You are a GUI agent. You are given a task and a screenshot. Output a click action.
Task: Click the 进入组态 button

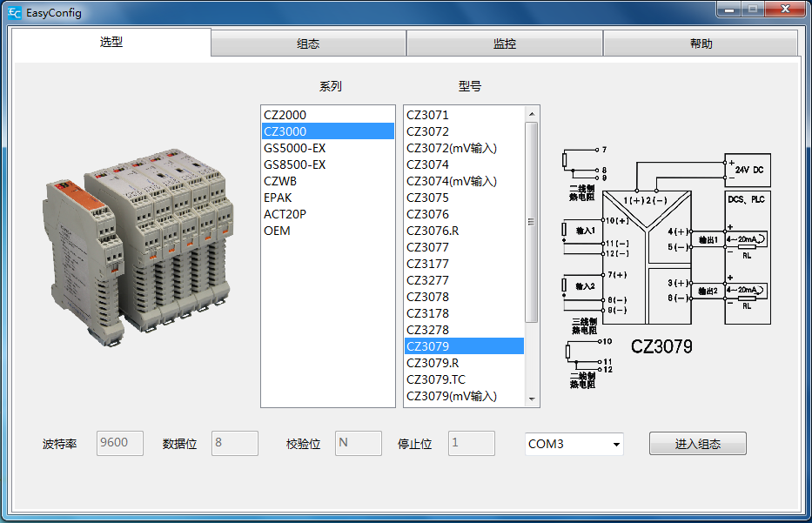click(696, 443)
